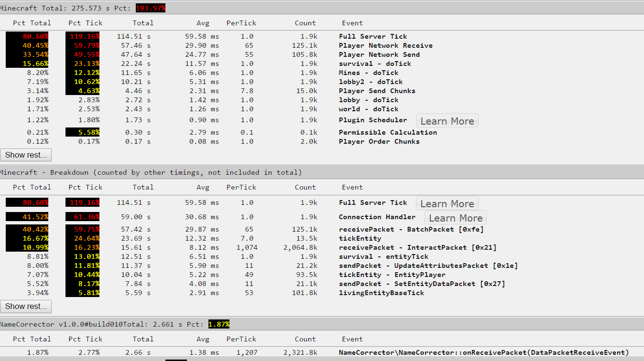Click the "Player Send Chunks" event
This screenshot has height=361, width=644.
377,91
